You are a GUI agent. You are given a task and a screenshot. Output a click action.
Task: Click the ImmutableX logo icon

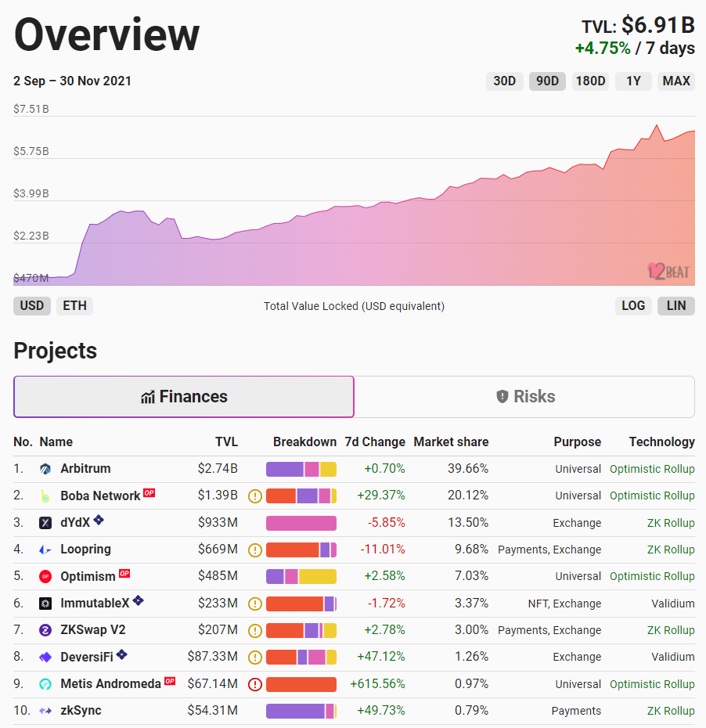(x=45, y=604)
